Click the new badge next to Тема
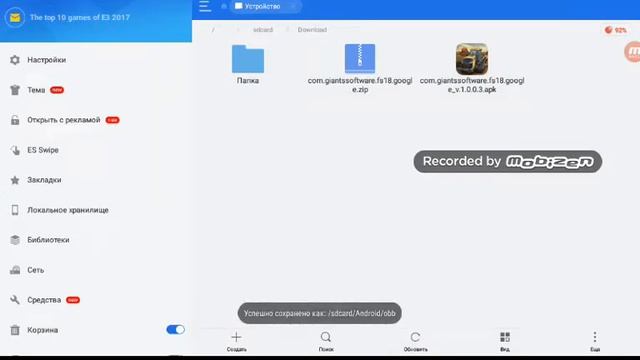 57,90
